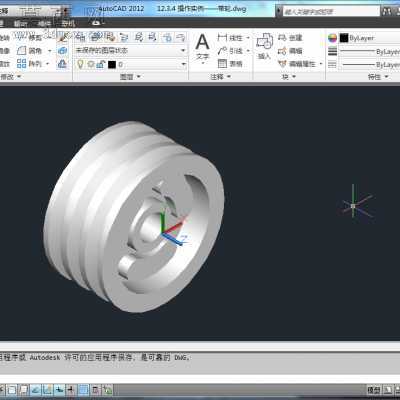Open the Layer Properties manager icon
This screenshot has height=400, width=400.
click(x=81, y=37)
